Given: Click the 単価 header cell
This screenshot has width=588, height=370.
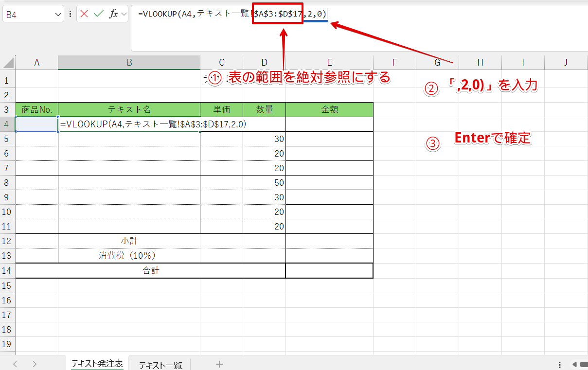Looking at the screenshot, I should 222,109.
